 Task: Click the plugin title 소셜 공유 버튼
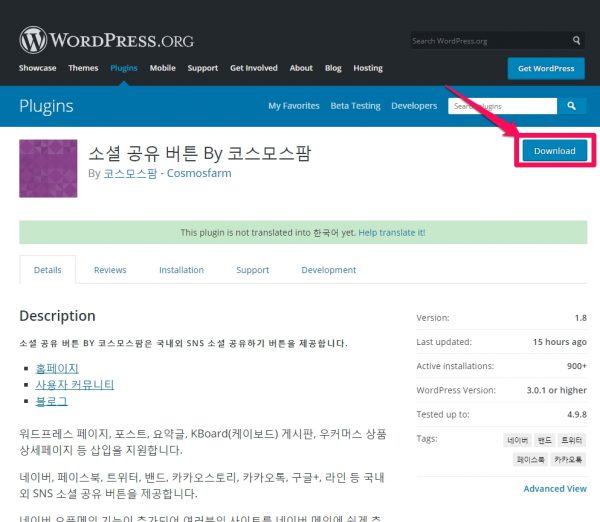tap(199, 153)
